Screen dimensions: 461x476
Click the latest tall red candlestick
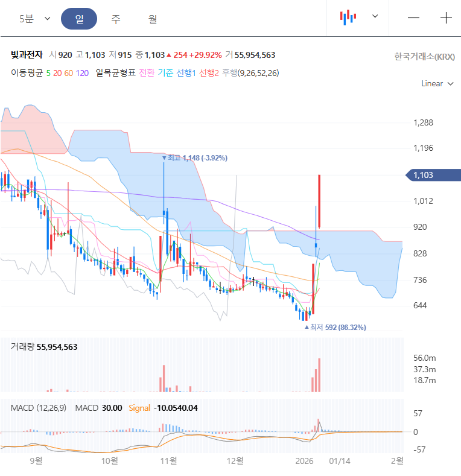319,202
